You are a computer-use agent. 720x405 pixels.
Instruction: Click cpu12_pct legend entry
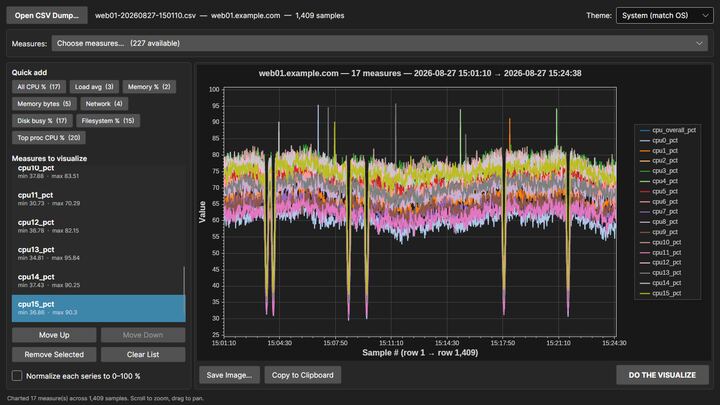click(x=661, y=263)
